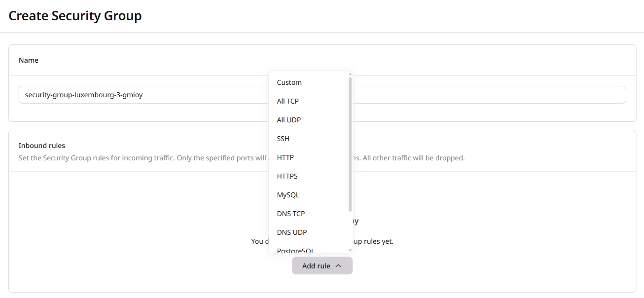This screenshot has height=298, width=644.
Task: Select the MySQL rule option
Action: click(x=309, y=195)
